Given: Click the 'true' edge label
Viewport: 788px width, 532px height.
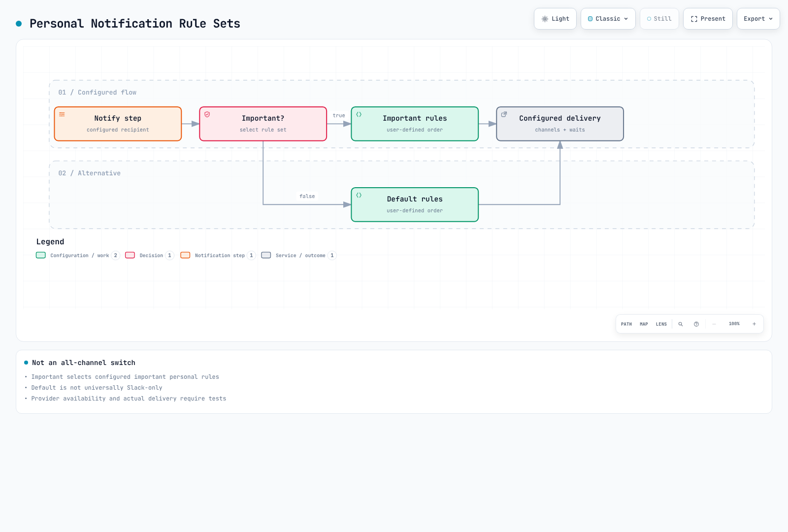Looking at the screenshot, I should coord(339,116).
